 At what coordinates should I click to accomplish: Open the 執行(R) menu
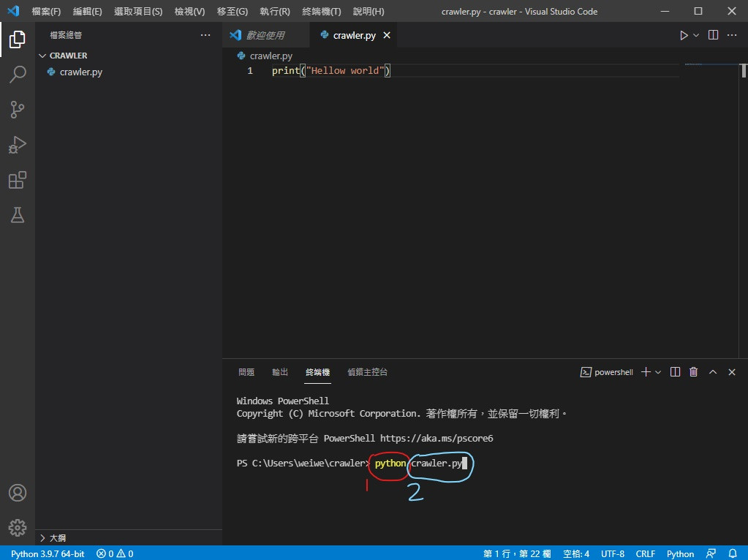pyautogui.click(x=275, y=12)
